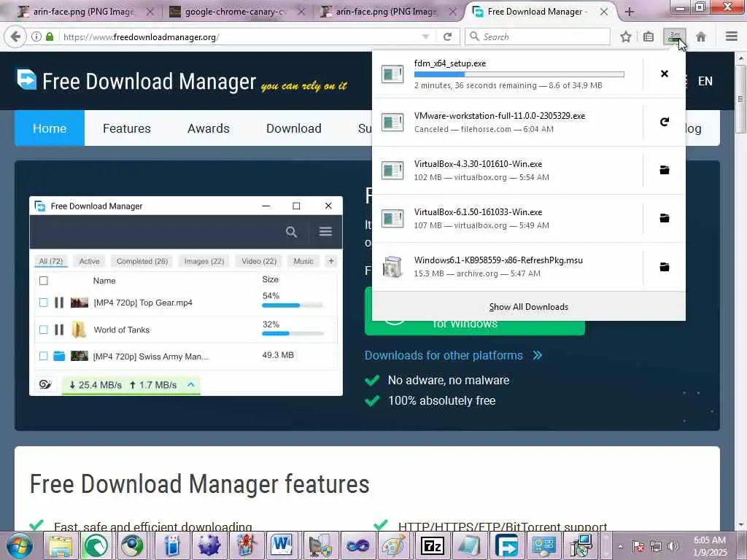Open the Download navigation item
The image size is (747, 560).
pyautogui.click(x=293, y=128)
